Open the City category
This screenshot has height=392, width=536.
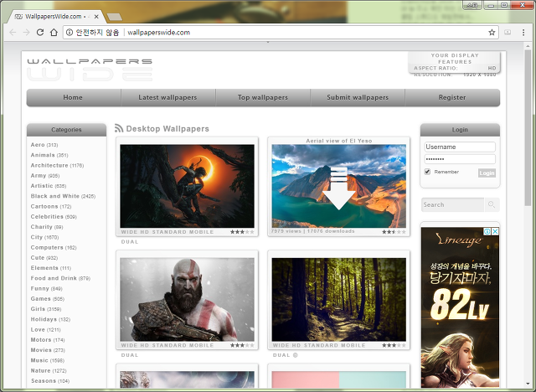[44, 237]
